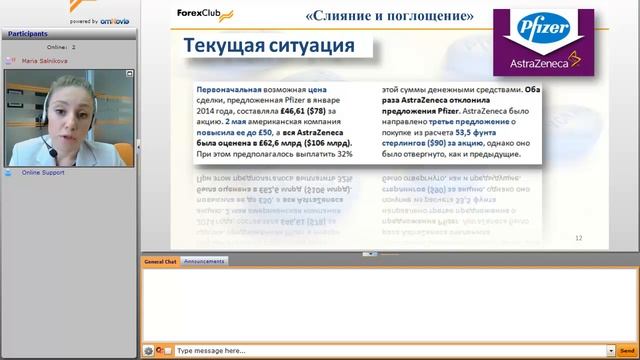Screen dimensions: 640x360
Task: Click Maria Salnikova's presenter status icon
Action: click(x=10, y=61)
